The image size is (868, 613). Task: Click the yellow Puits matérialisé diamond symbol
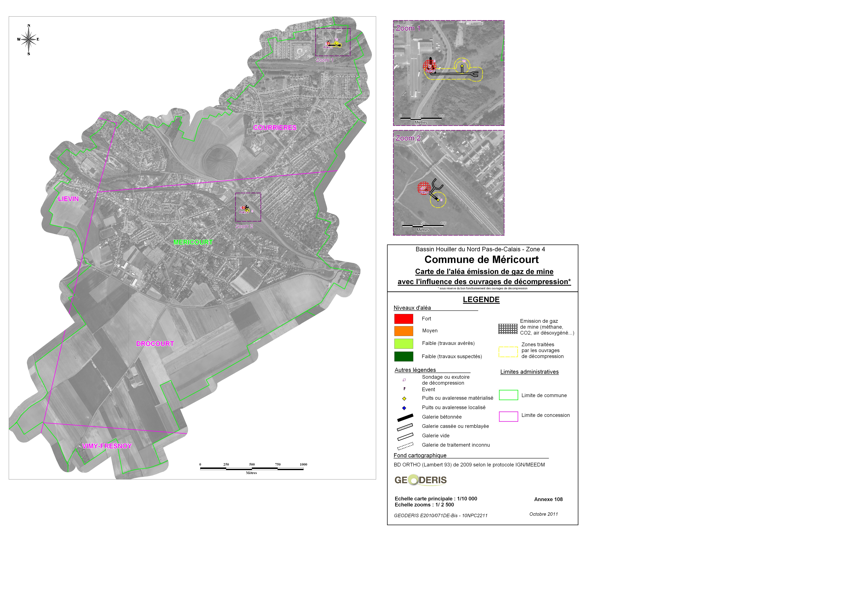(x=404, y=398)
